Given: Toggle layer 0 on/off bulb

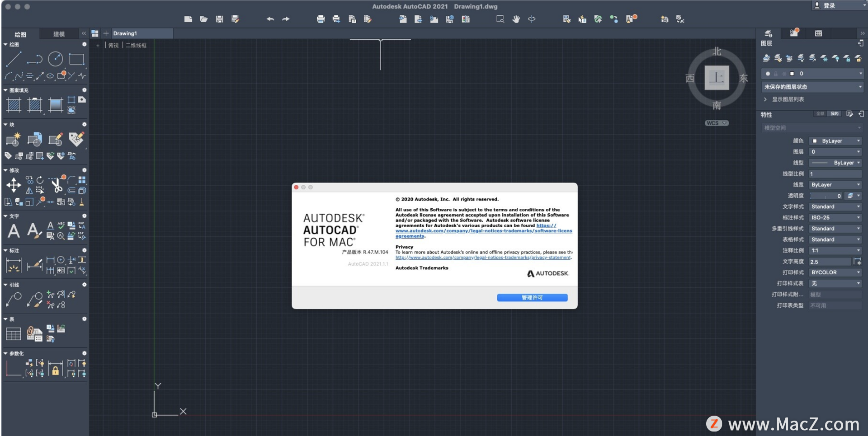Looking at the screenshot, I should click(x=768, y=74).
